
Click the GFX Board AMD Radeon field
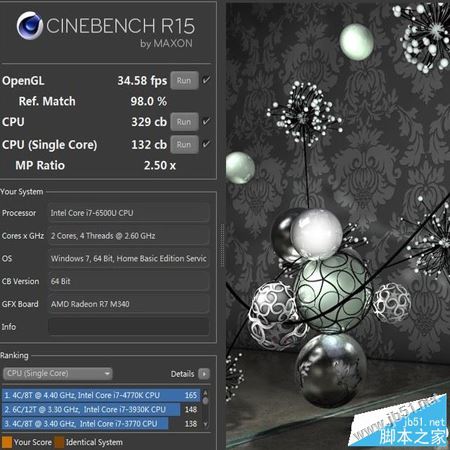point(129,304)
